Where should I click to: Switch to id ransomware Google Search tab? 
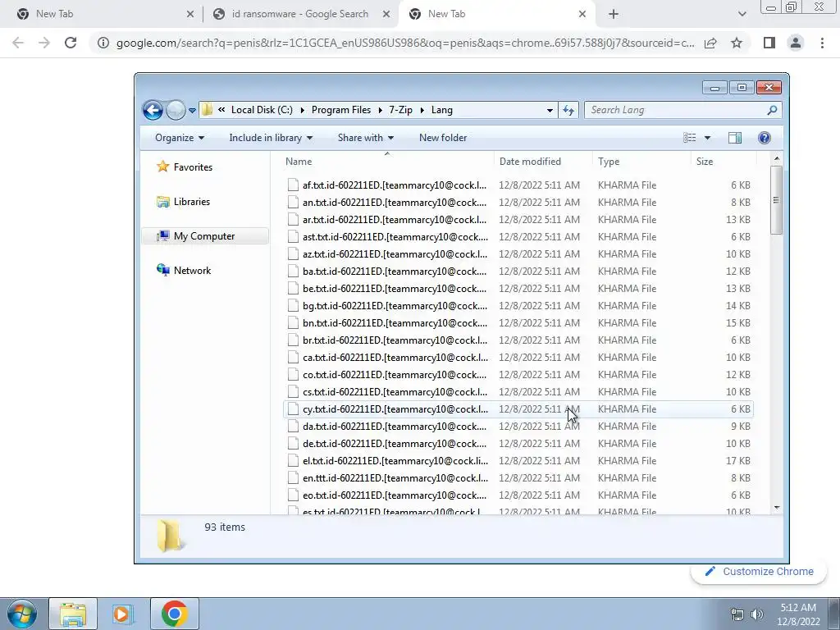pos(300,14)
